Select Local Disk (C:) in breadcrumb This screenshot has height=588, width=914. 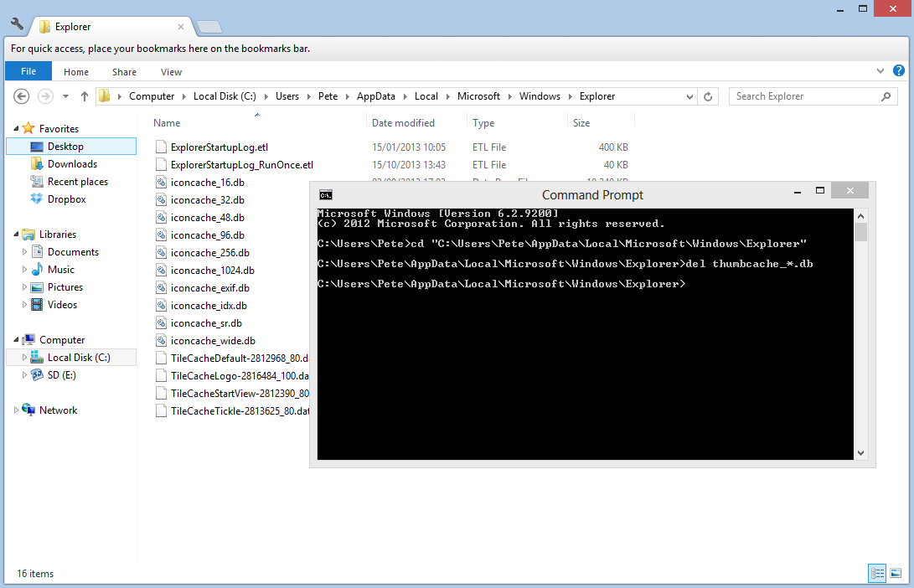(x=225, y=96)
